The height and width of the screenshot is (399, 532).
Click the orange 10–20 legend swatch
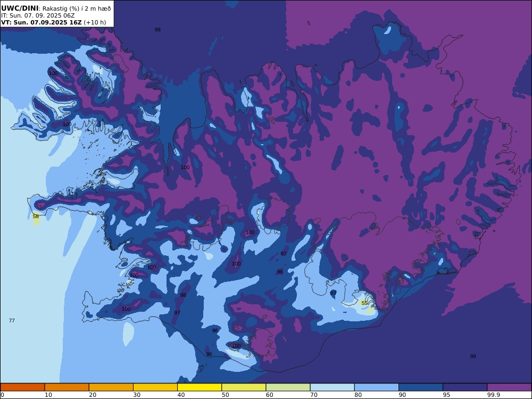tap(67, 387)
